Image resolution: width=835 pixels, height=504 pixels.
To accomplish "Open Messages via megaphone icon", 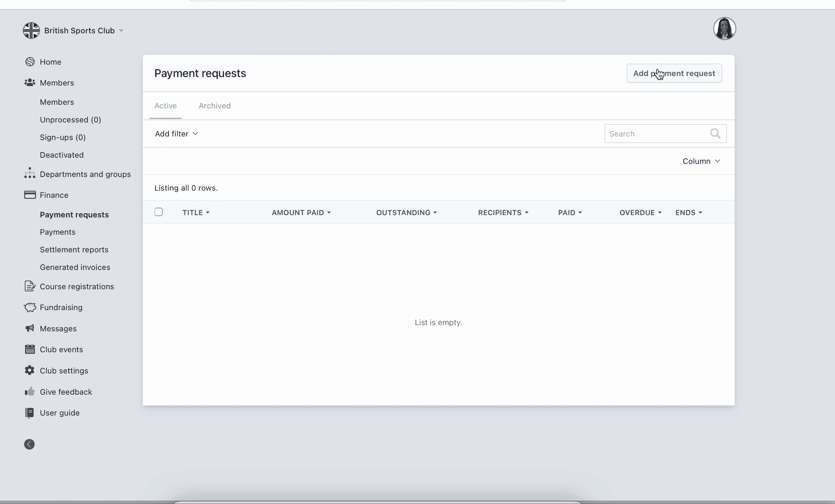I will pos(29,329).
